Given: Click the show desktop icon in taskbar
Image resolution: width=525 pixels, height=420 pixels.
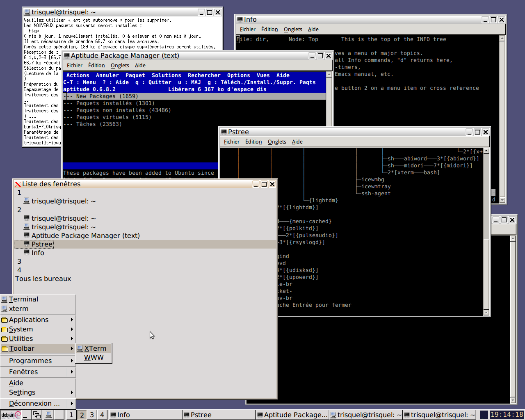Looking at the screenshot, I should pyautogui.click(x=25, y=415).
